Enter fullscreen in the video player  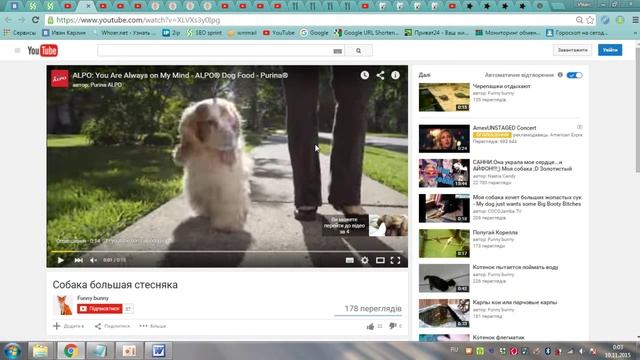(x=395, y=260)
